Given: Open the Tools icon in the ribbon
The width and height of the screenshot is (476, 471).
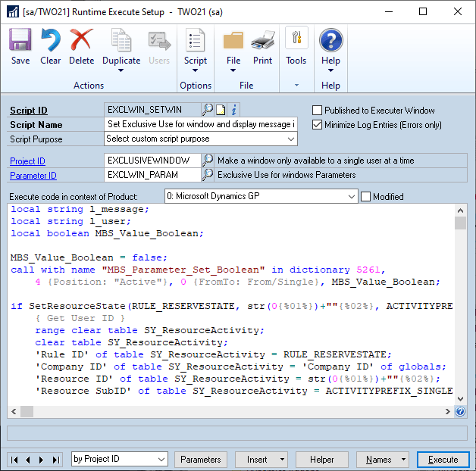Looking at the screenshot, I should [x=296, y=38].
